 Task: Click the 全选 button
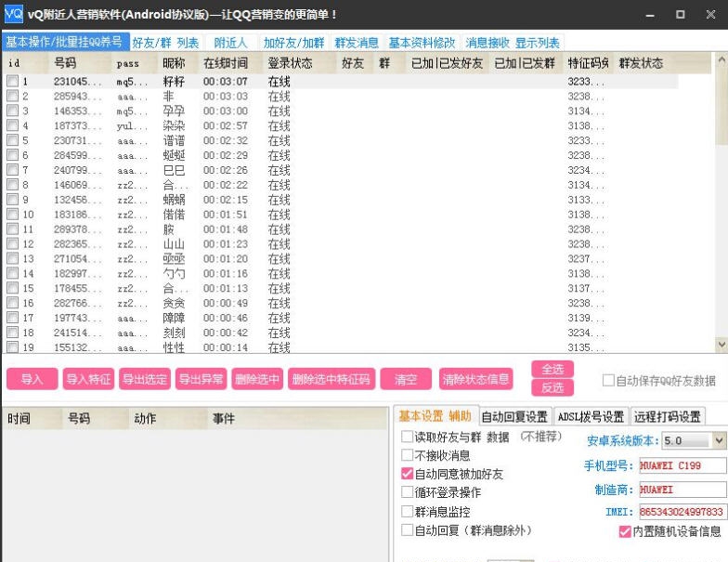(552, 370)
